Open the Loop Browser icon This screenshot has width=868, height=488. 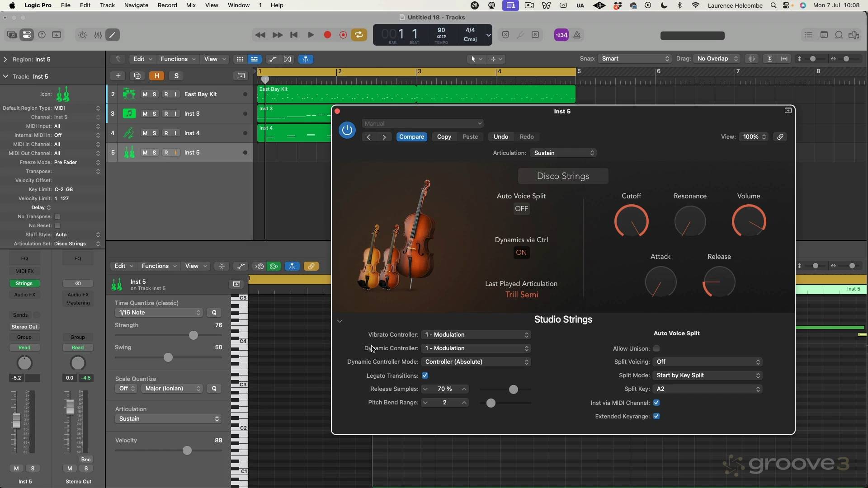pyautogui.click(x=839, y=35)
